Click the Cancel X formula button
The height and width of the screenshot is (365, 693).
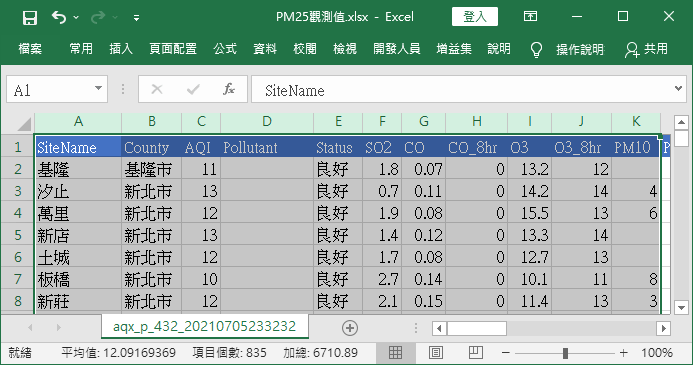tap(156, 90)
